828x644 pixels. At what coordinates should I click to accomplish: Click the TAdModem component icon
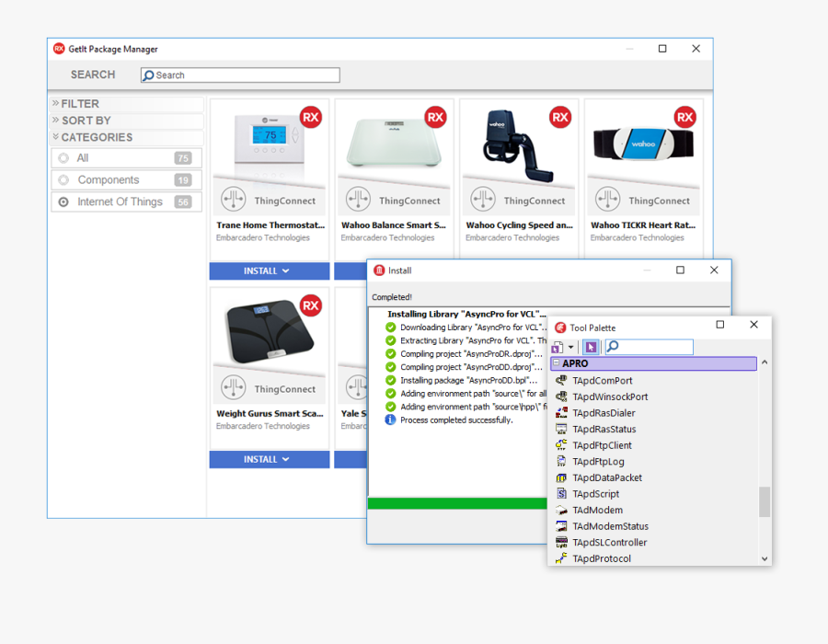(561, 510)
